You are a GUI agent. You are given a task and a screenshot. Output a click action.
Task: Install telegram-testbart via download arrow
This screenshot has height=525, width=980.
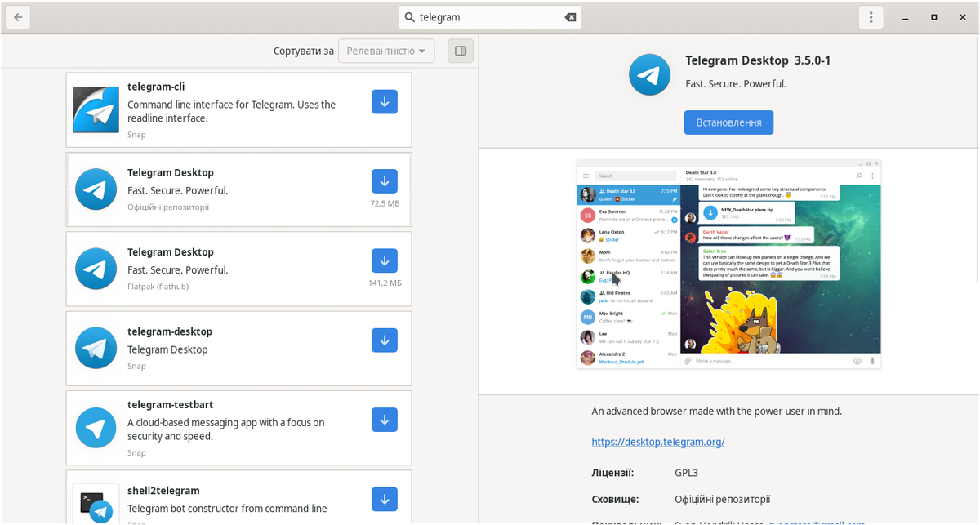[x=385, y=419]
